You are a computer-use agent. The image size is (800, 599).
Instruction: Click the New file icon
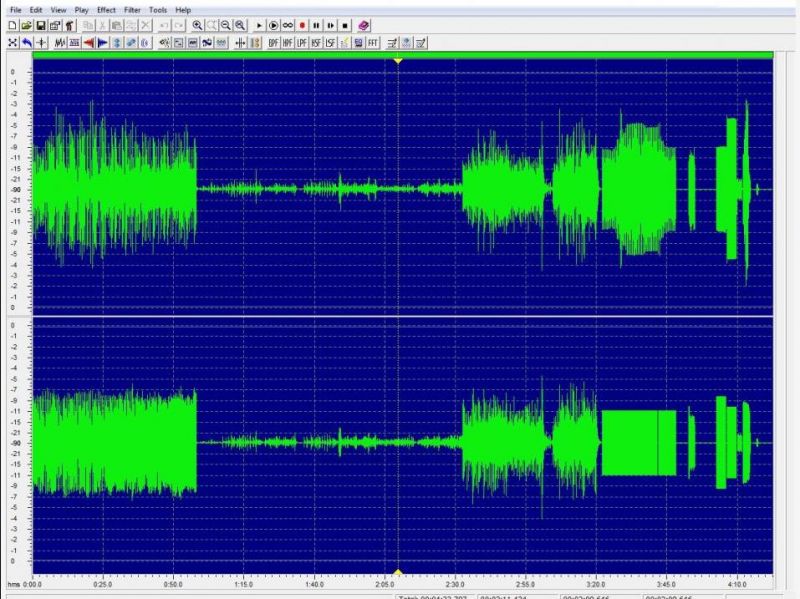[x=13, y=26]
